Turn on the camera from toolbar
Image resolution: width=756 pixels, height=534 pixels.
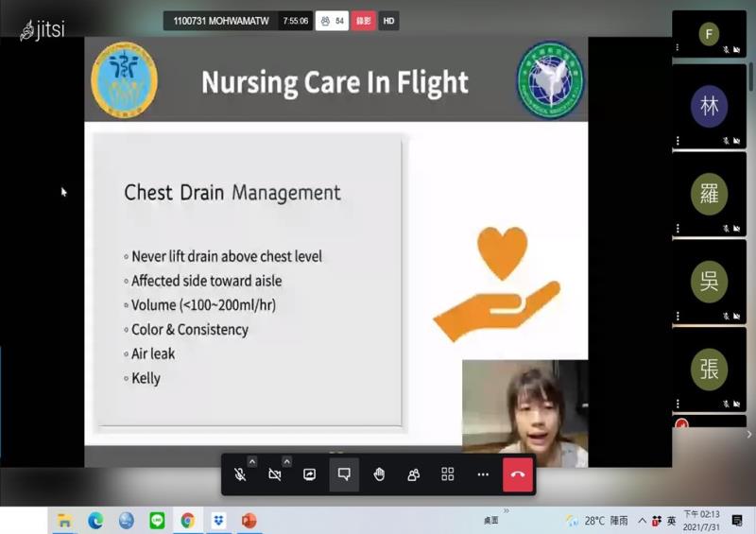(x=275, y=474)
